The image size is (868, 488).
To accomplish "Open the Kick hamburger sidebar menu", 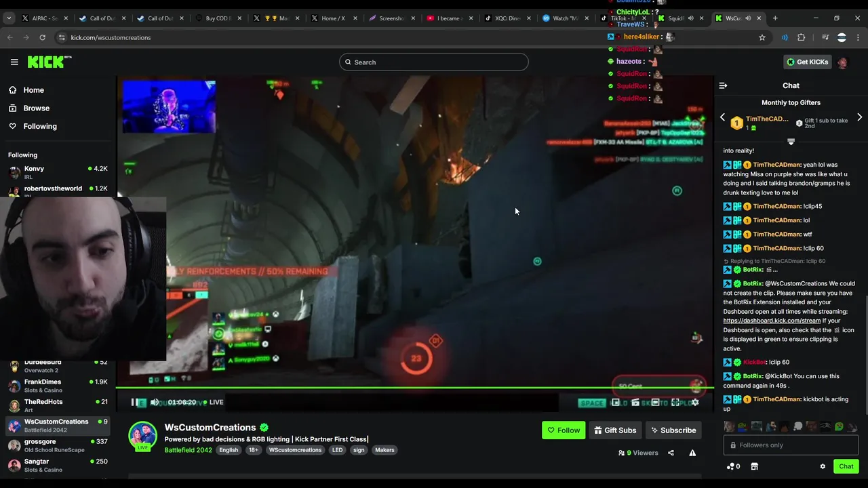I will pyautogui.click(x=14, y=62).
